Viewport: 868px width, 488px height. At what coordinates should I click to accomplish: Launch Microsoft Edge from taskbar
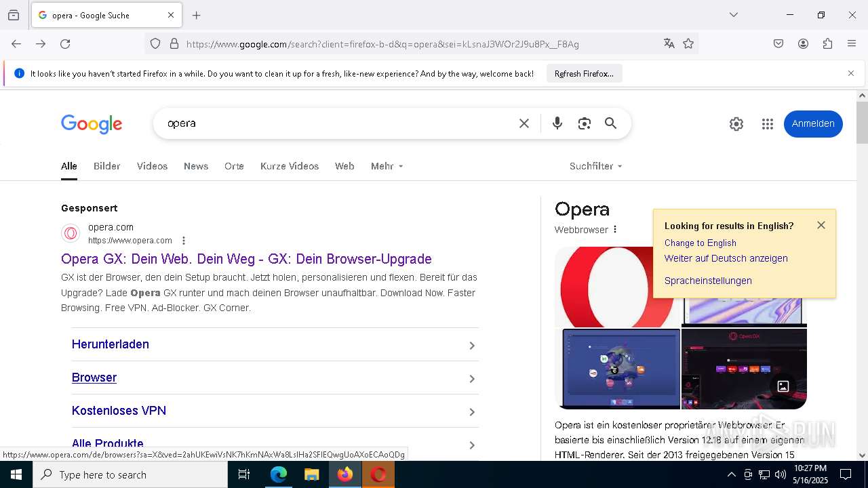pos(279,474)
